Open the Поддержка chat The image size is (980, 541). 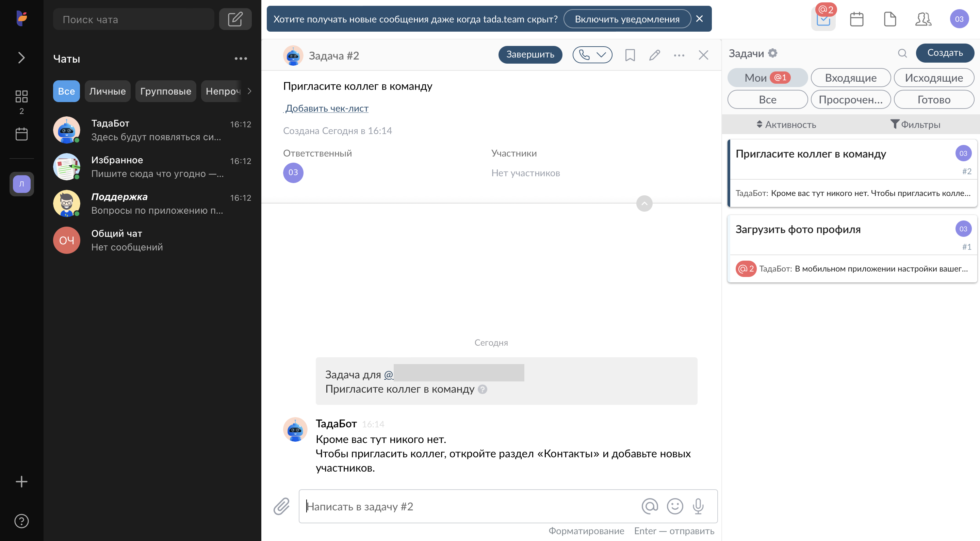click(152, 203)
